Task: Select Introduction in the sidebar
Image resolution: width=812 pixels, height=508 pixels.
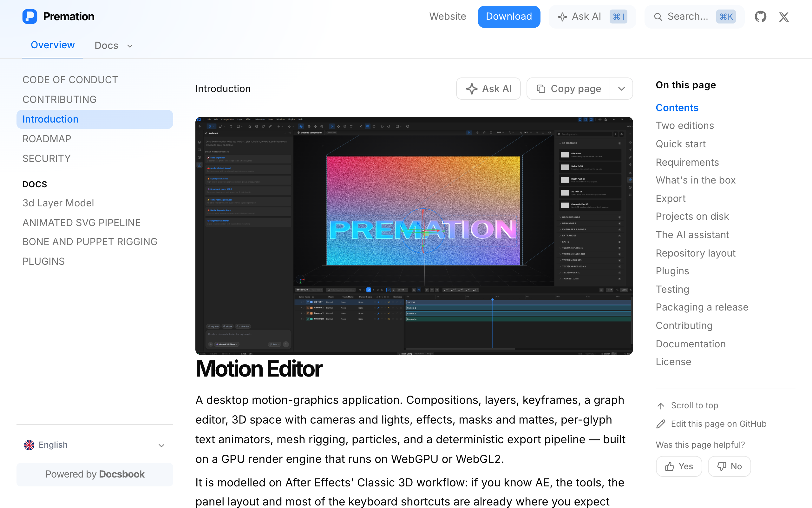Action: click(95, 119)
